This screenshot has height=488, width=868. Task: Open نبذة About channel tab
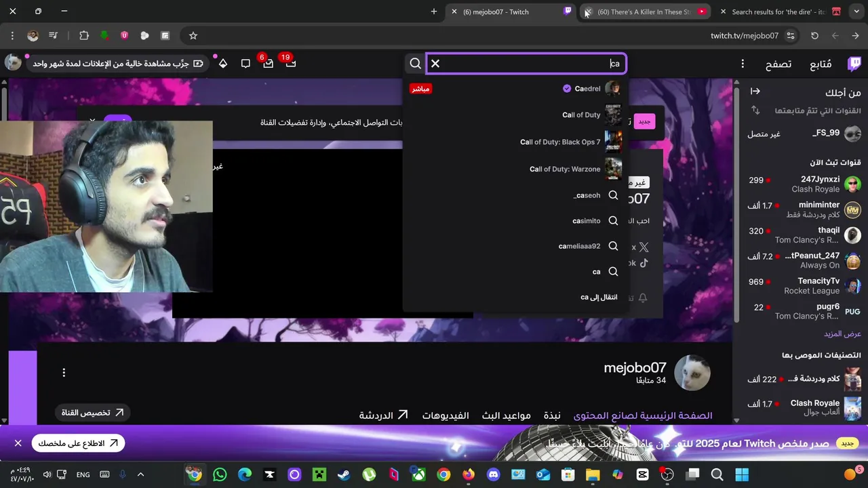[x=552, y=415]
